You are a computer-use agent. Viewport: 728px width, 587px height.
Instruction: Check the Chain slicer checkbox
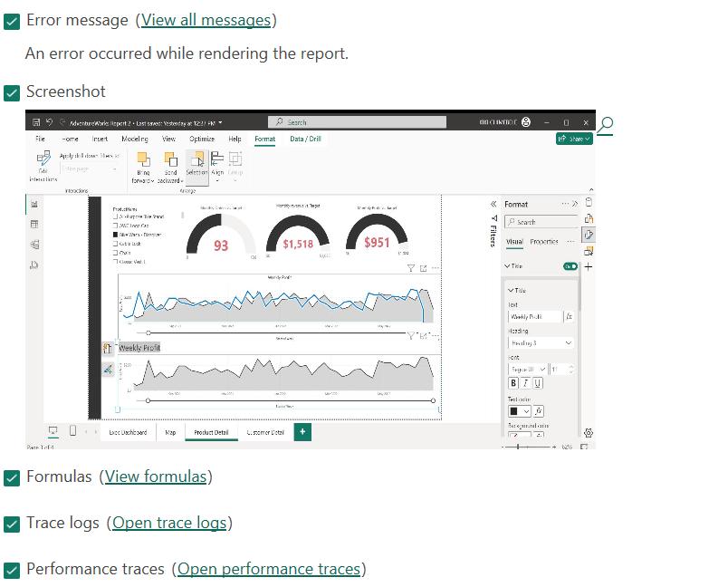click(x=116, y=253)
